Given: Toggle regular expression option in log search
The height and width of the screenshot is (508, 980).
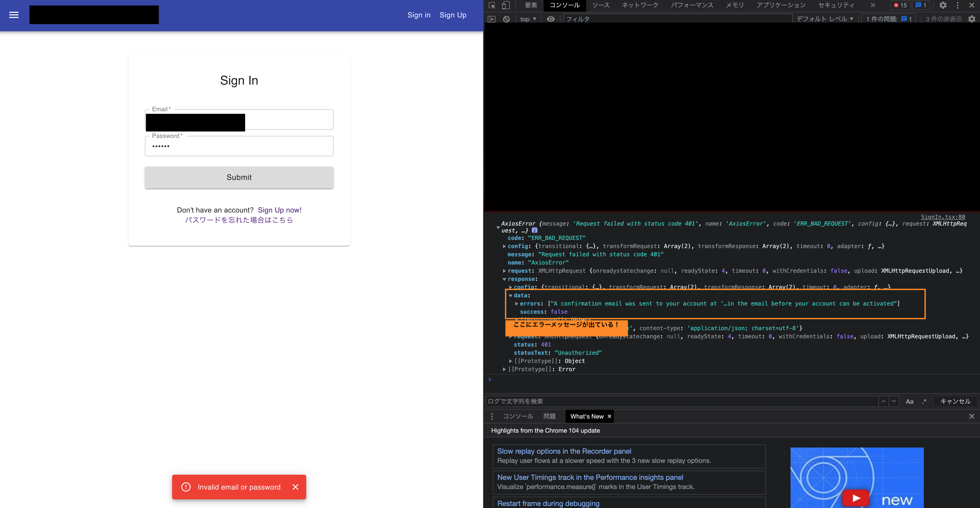Looking at the screenshot, I should coord(924,402).
